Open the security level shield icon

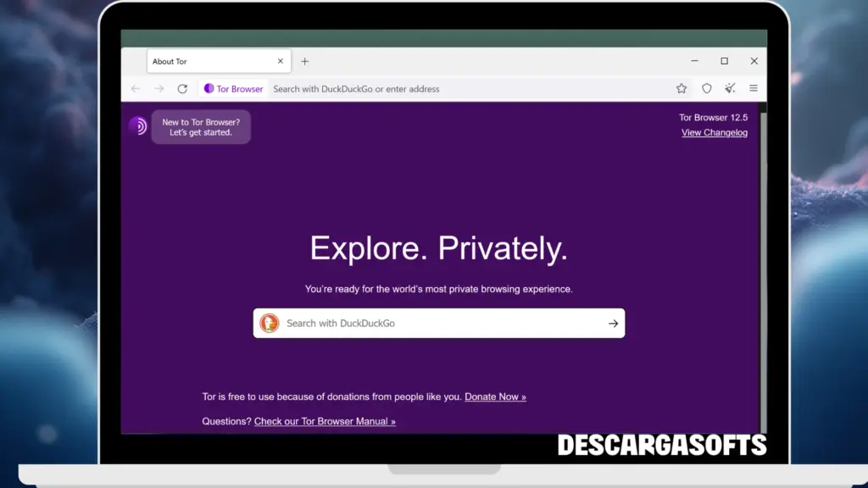pyautogui.click(x=705, y=88)
